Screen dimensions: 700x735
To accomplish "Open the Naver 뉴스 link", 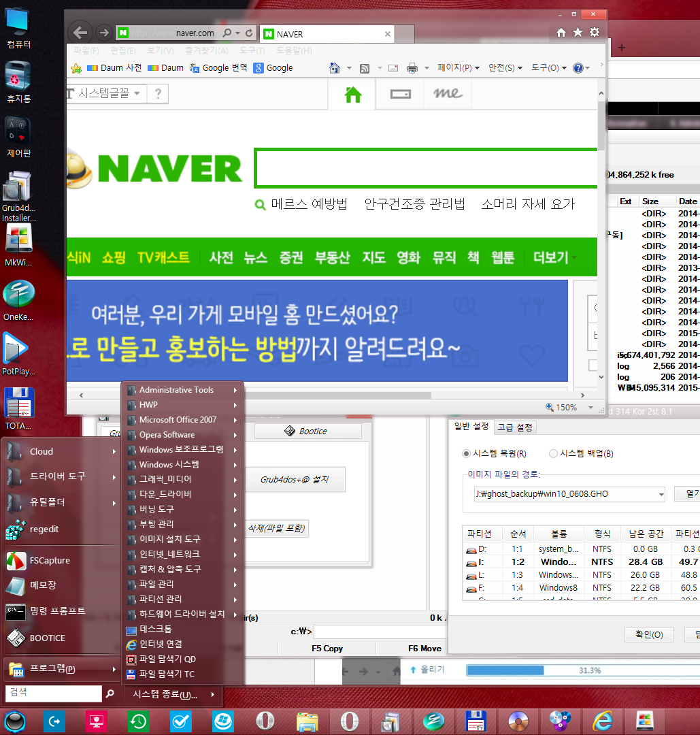I will (x=255, y=257).
